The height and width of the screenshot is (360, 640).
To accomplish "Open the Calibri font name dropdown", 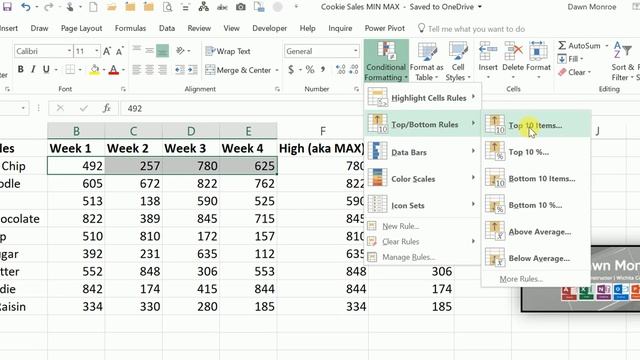I will (69, 51).
